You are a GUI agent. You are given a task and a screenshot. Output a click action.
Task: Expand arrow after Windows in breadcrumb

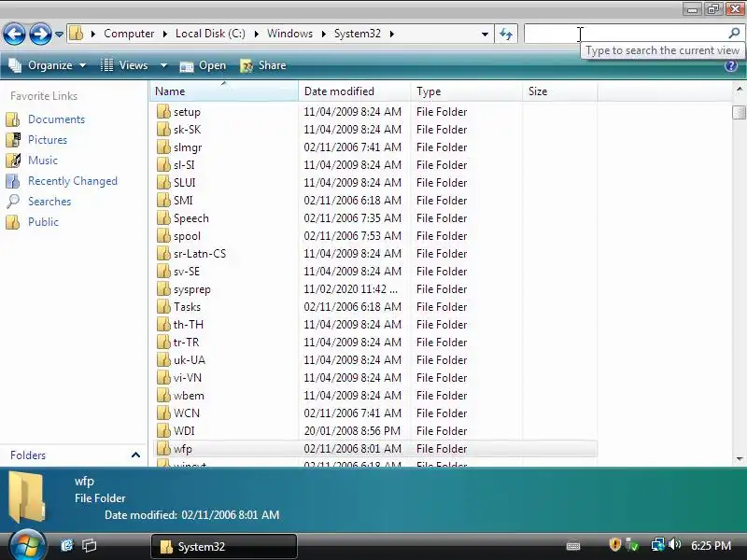click(323, 34)
